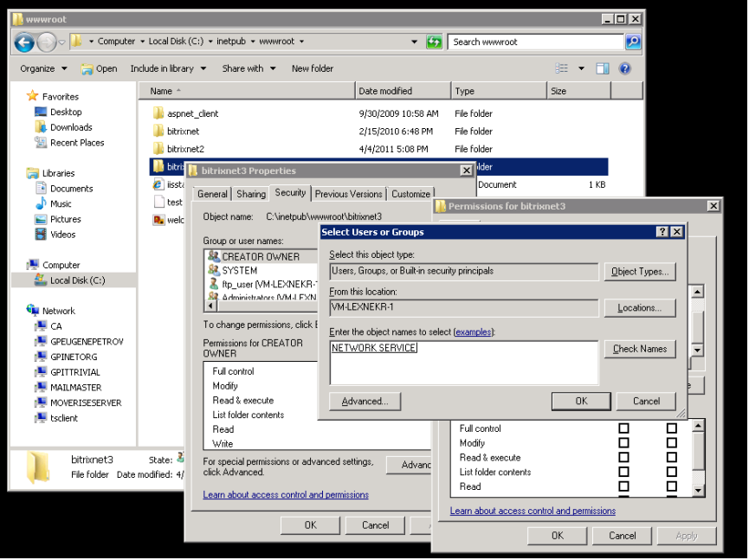Select the Security tab

(290, 192)
